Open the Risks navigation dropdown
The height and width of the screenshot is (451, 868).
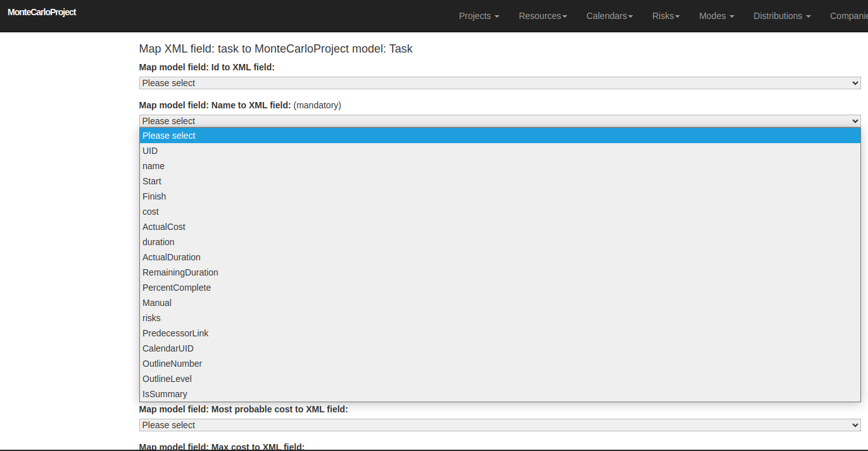665,16
